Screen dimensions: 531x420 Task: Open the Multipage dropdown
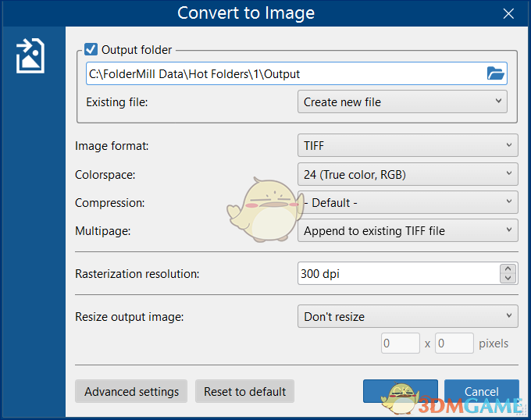coord(407,230)
